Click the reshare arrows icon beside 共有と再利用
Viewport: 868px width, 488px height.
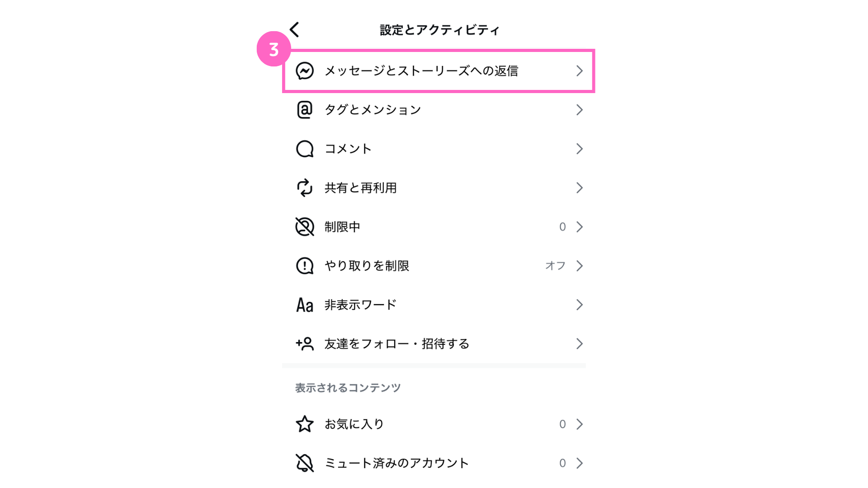click(305, 188)
